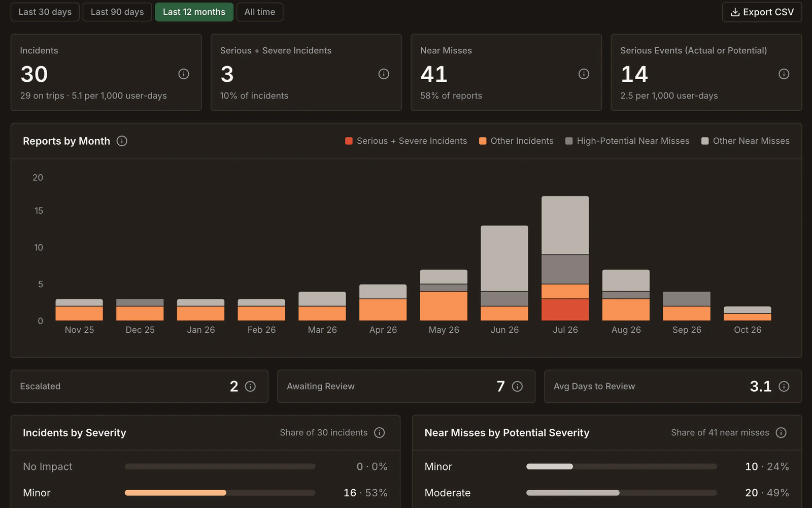Click the Near Misses count 41
The height and width of the screenshot is (508, 812).
(x=434, y=75)
